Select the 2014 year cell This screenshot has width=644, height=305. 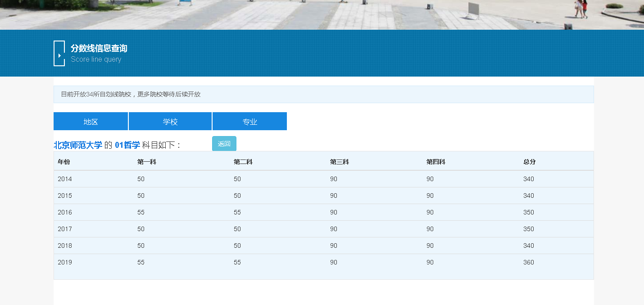point(65,179)
